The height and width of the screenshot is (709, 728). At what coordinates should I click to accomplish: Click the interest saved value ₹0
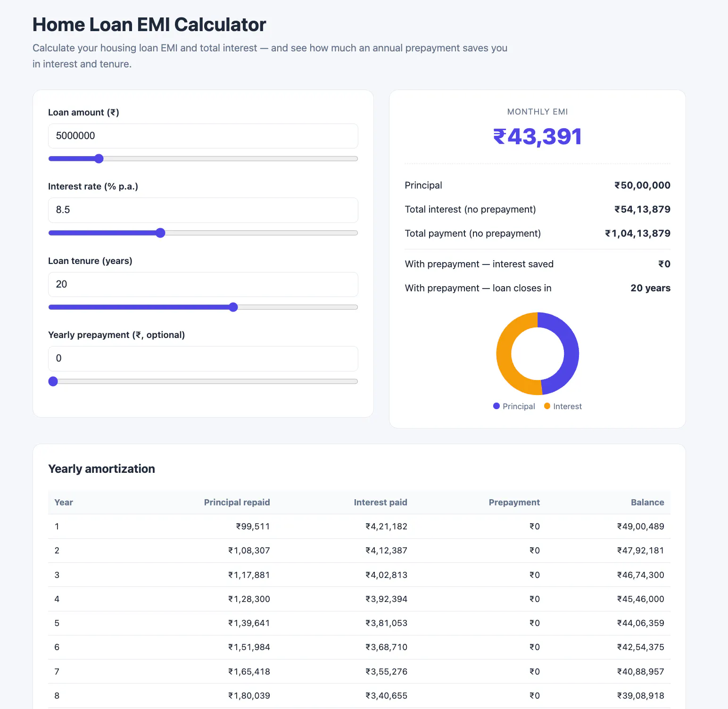664,264
